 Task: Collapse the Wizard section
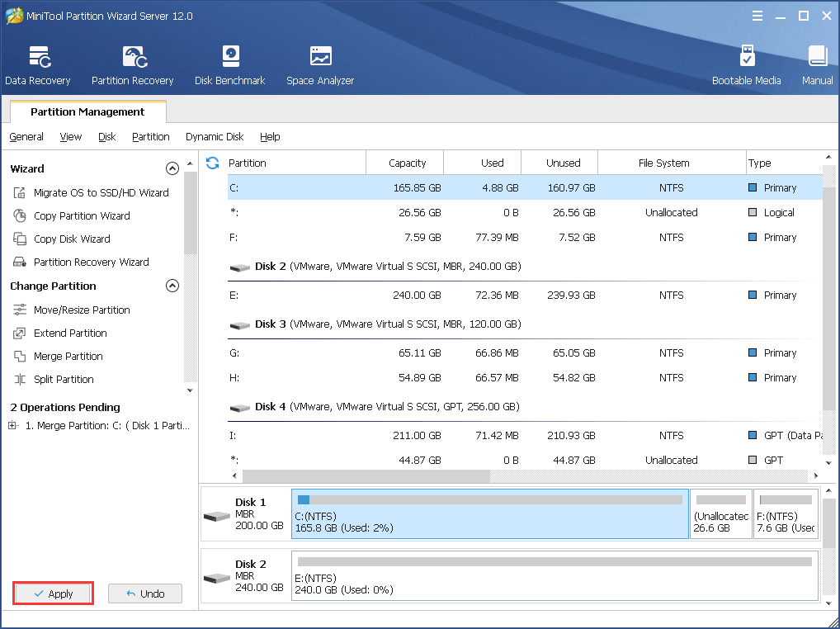[172, 168]
